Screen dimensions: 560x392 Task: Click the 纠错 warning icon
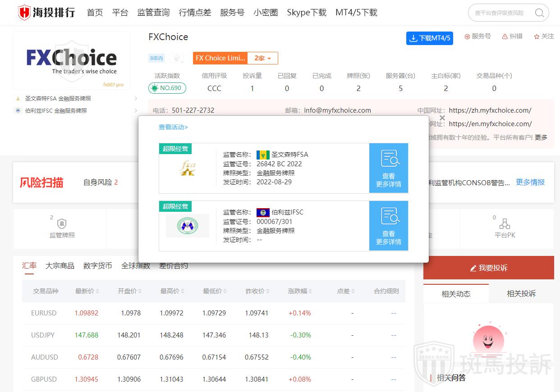click(505, 36)
